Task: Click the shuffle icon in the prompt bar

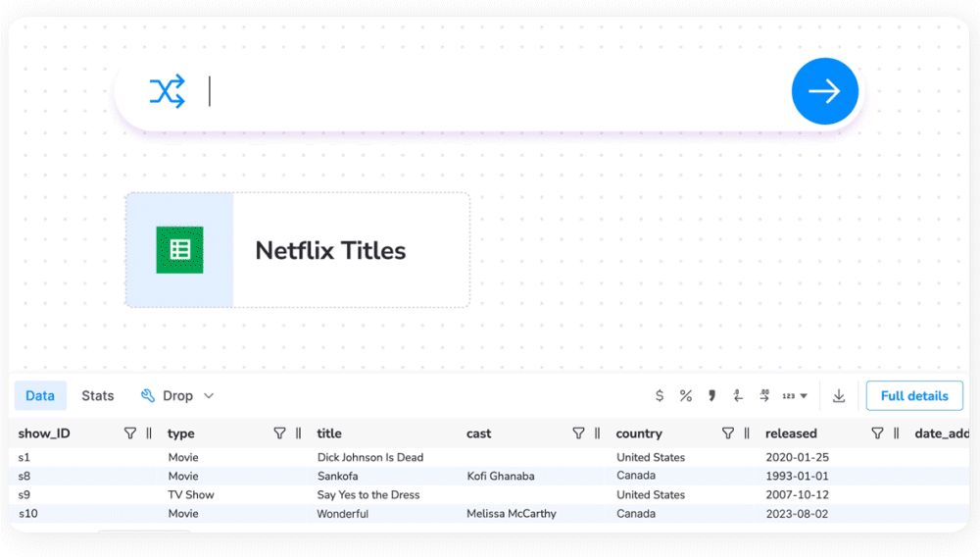Action: (167, 91)
